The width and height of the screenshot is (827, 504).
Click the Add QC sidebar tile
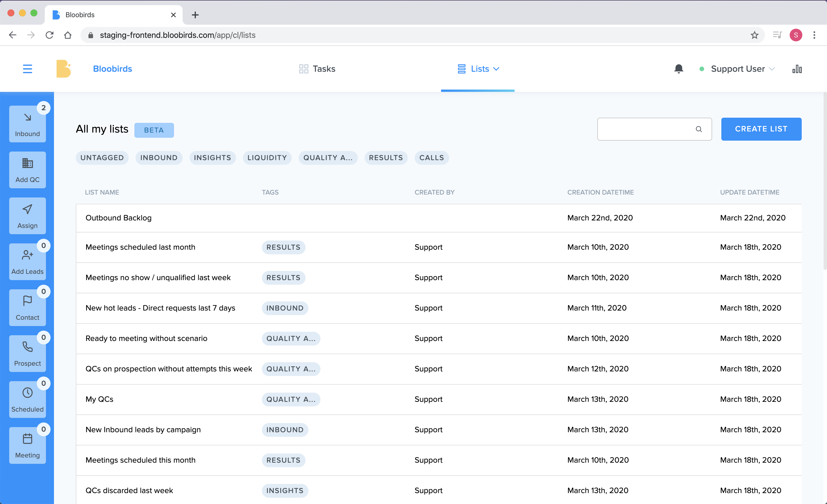pyautogui.click(x=28, y=170)
